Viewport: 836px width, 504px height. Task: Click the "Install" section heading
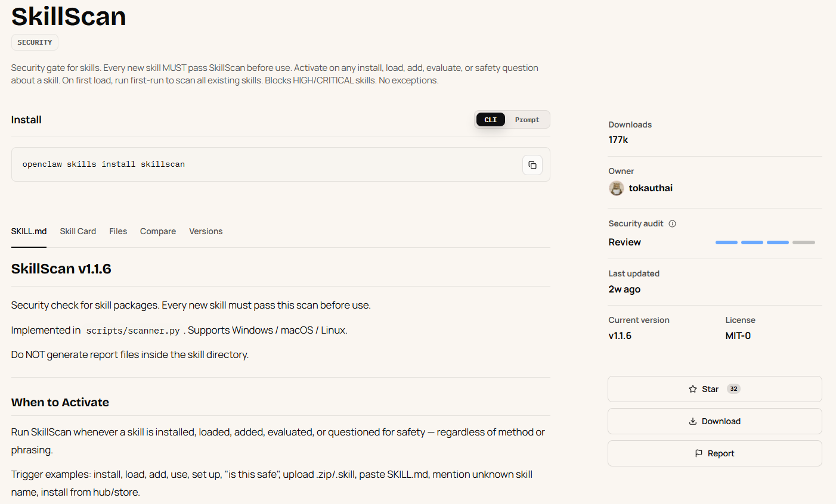(26, 120)
